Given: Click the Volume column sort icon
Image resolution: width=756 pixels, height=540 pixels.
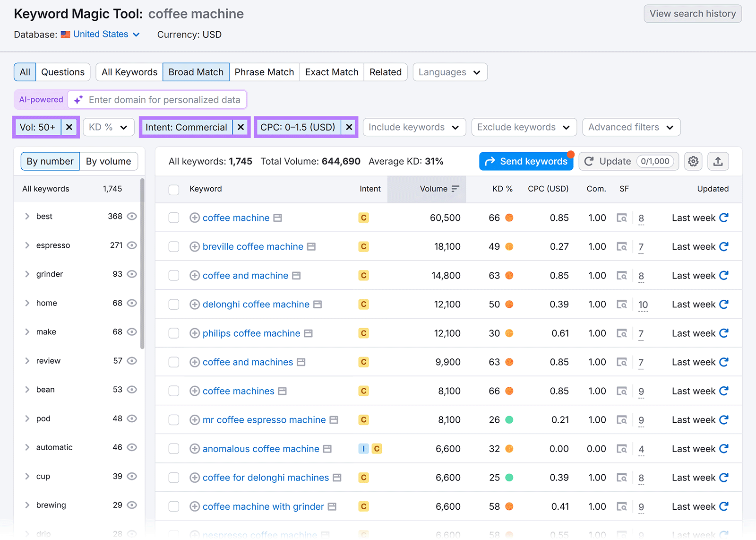Looking at the screenshot, I should [455, 189].
